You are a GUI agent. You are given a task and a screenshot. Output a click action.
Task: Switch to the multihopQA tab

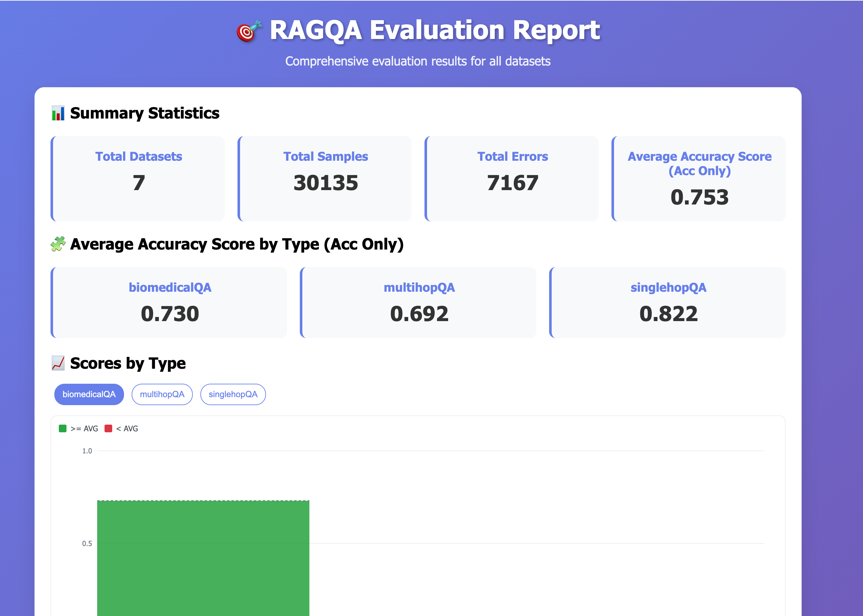[162, 394]
